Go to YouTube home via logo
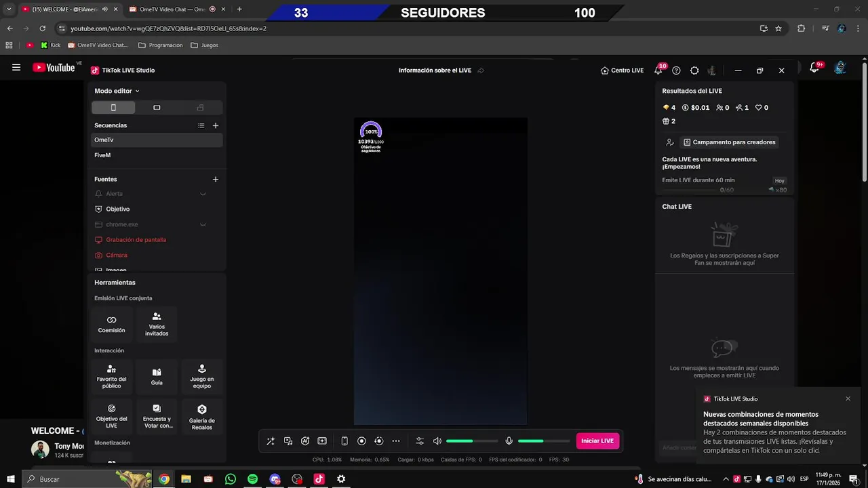Viewport: 868px width, 488px height. click(54, 67)
